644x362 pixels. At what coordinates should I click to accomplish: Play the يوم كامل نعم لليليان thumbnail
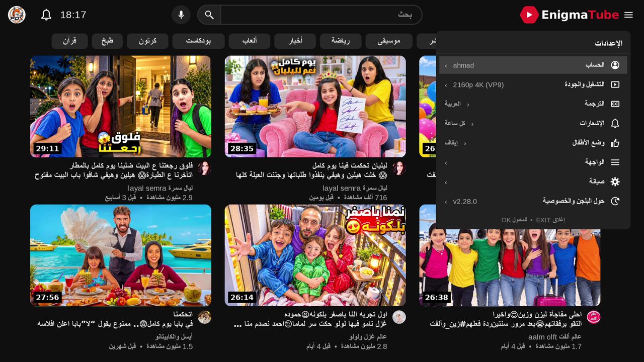(315, 107)
